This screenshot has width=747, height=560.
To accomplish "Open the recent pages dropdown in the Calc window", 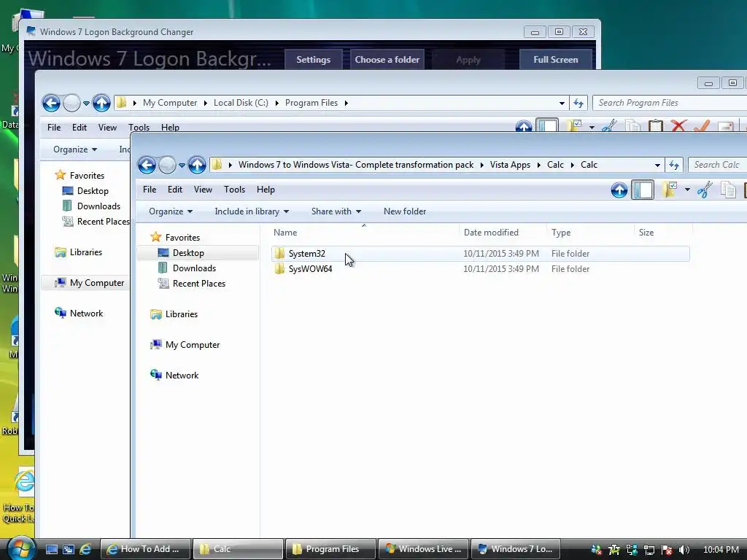I will pyautogui.click(x=182, y=166).
